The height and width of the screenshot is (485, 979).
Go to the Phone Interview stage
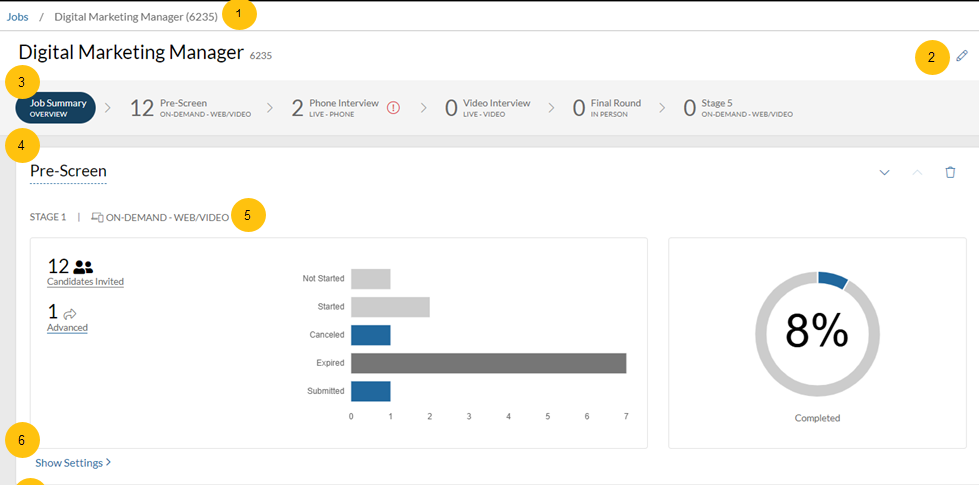click(335, 108)
